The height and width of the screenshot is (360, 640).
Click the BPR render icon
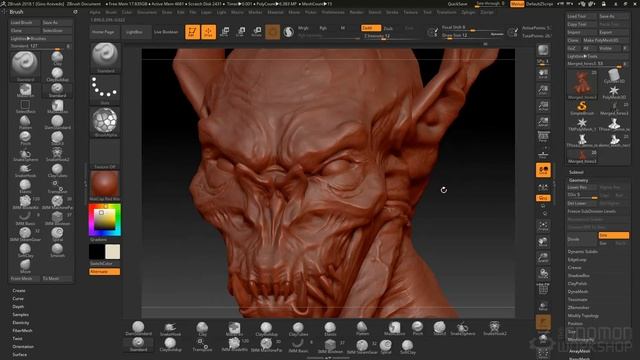[543, 51]
